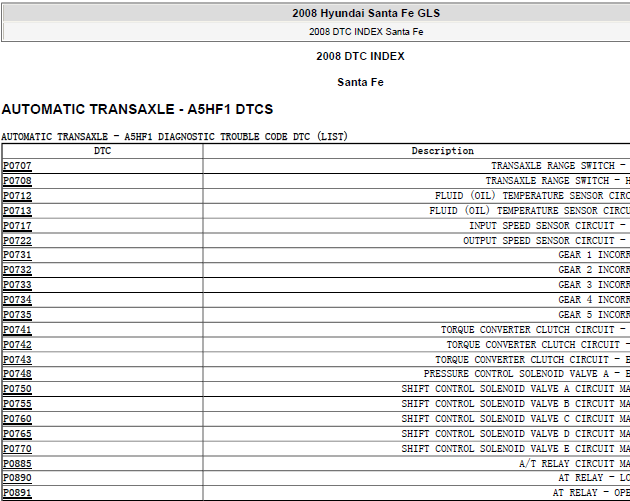Click the P0707 'TRANSAXLE RANGE SWITCH' description
630x501 pixels.
click(x=553, y=166)
